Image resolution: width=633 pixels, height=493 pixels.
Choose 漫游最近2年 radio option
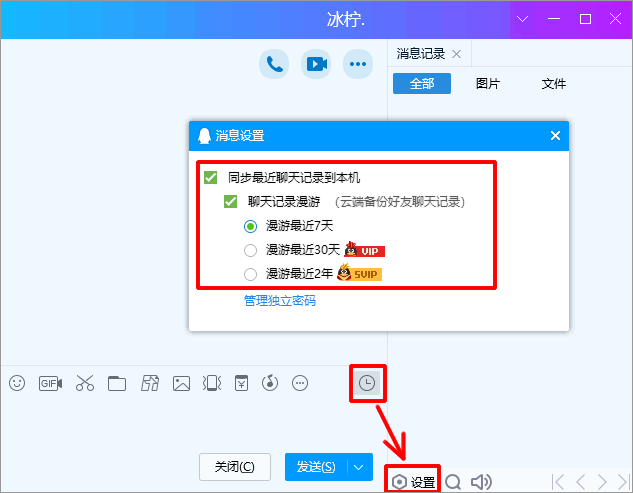point(250,274)
